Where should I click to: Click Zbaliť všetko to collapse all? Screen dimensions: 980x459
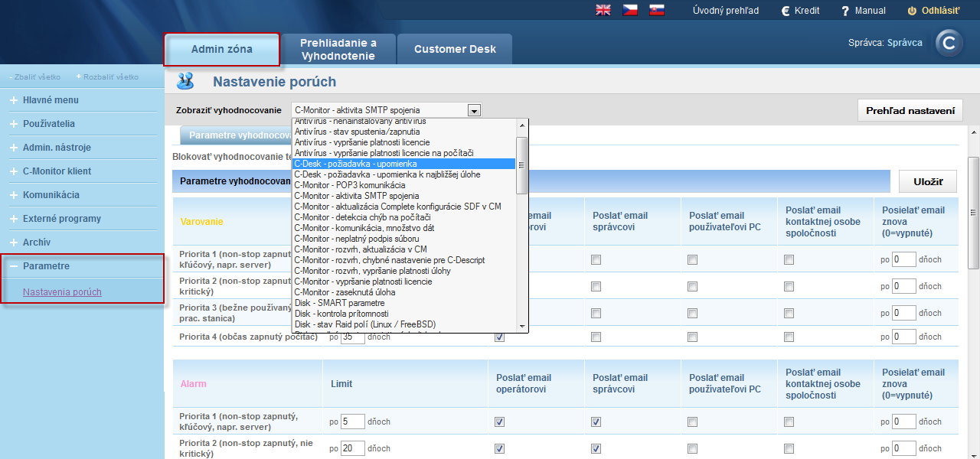pyautogui.click(x=38, y=77)
